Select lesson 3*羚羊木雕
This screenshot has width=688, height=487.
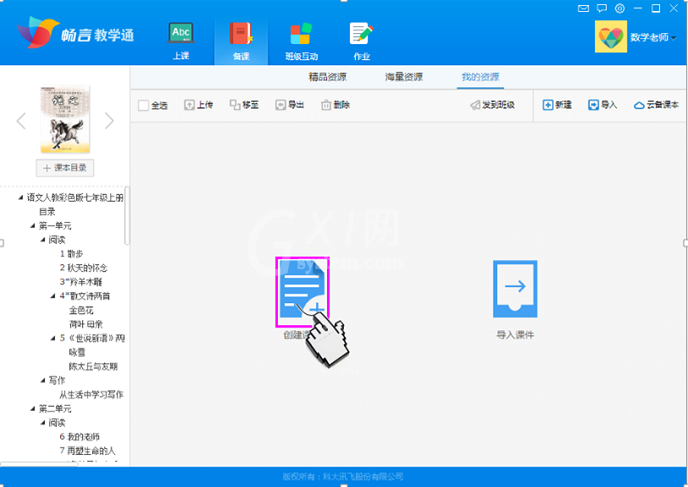[x=81, y=282]
